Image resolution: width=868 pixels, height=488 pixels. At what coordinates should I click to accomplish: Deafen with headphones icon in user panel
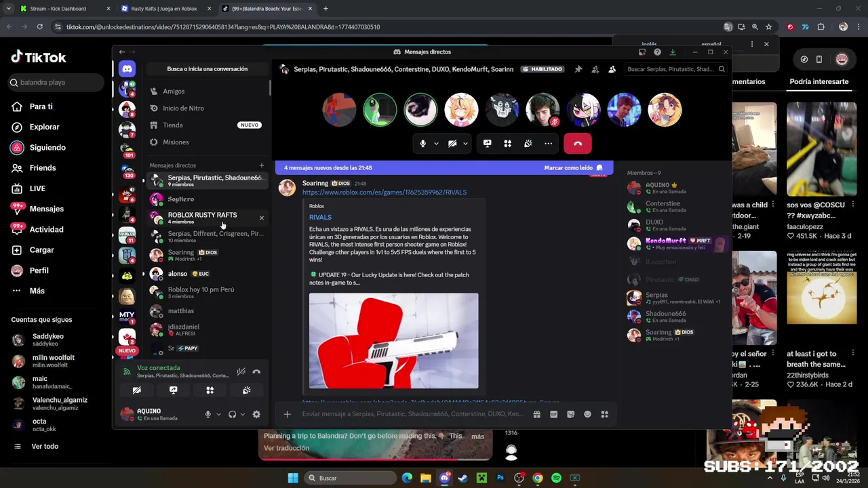[x=233, y=415]
